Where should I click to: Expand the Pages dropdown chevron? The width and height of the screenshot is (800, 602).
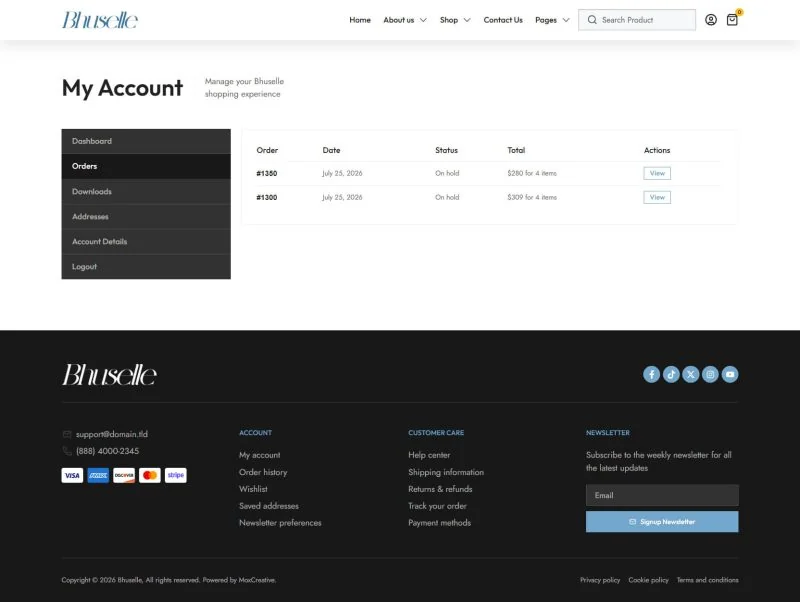pos(566,20)
